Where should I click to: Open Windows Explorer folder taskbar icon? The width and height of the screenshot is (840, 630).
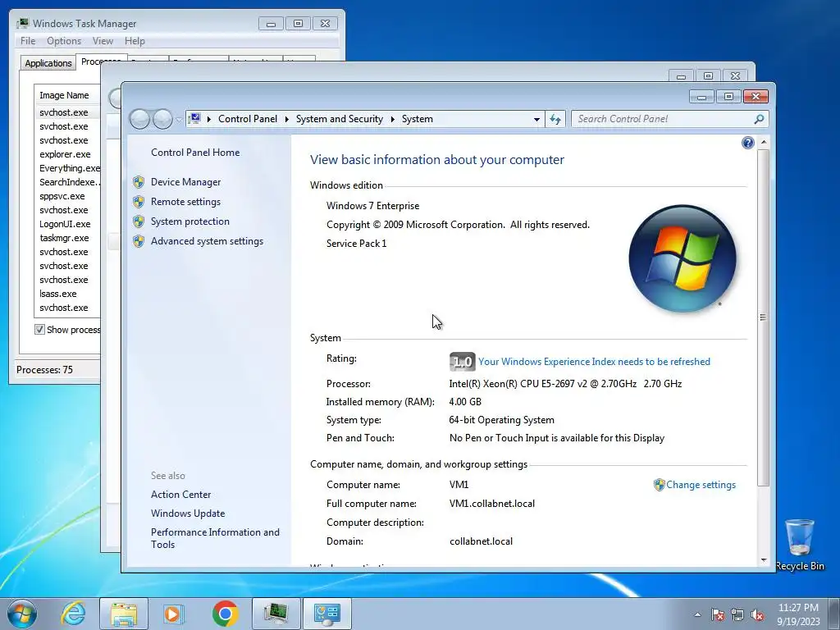124,614
